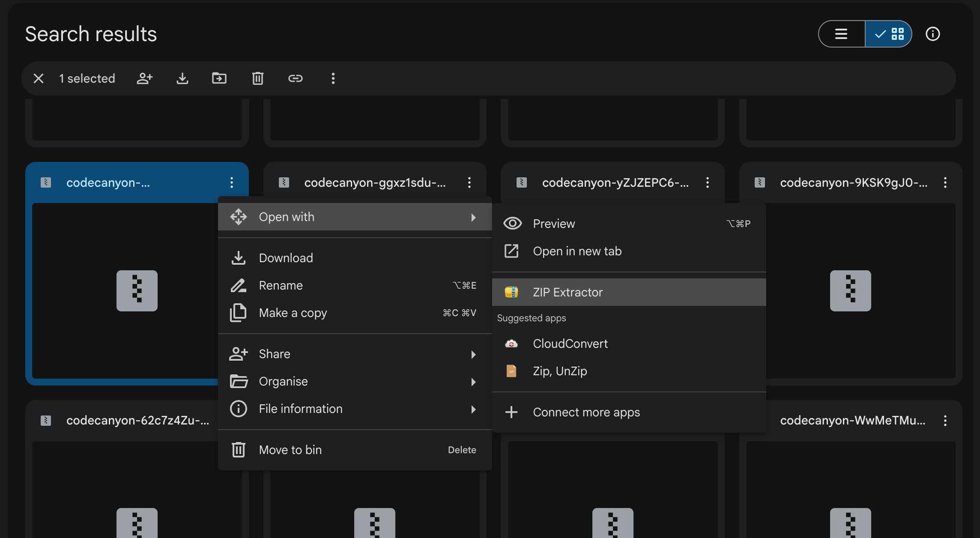Choose Rename from context menu
Viewport: 980px width, 538px height.
click(x=355, y=285)
